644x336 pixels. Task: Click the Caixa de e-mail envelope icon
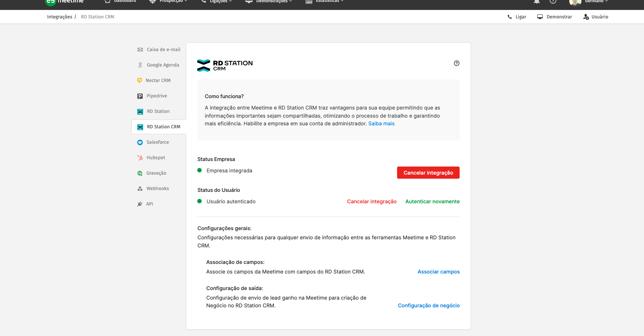coord(140,50)
